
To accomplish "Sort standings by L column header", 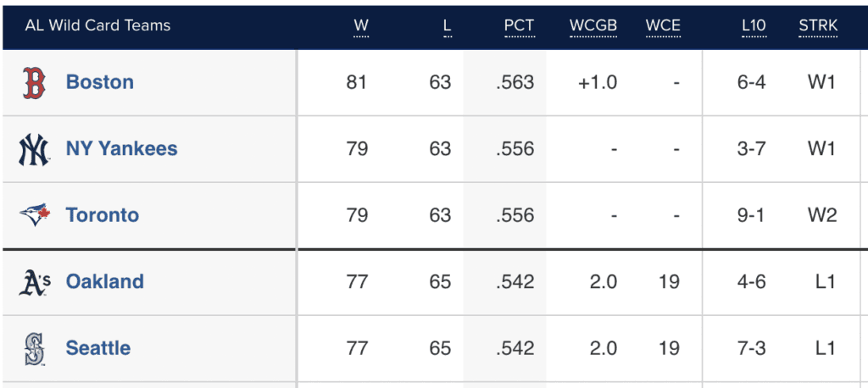I will [447, 25].
